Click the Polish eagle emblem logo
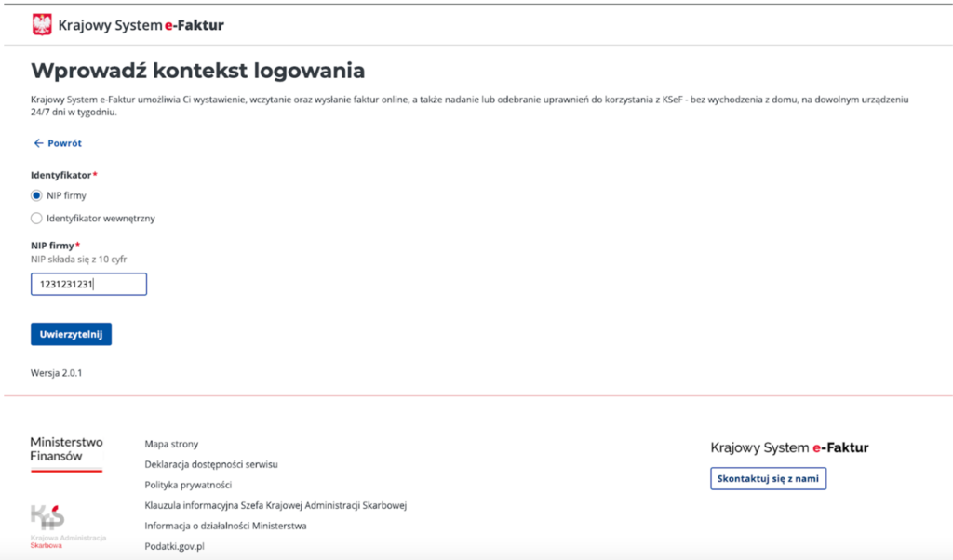 tap(42, 25)
